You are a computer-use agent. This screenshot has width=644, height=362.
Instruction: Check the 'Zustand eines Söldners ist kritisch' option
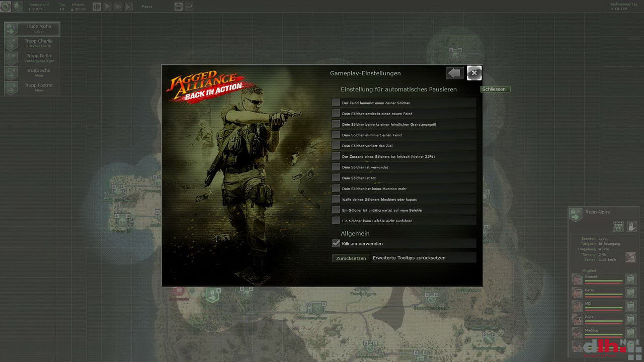(x=336, y=156)
